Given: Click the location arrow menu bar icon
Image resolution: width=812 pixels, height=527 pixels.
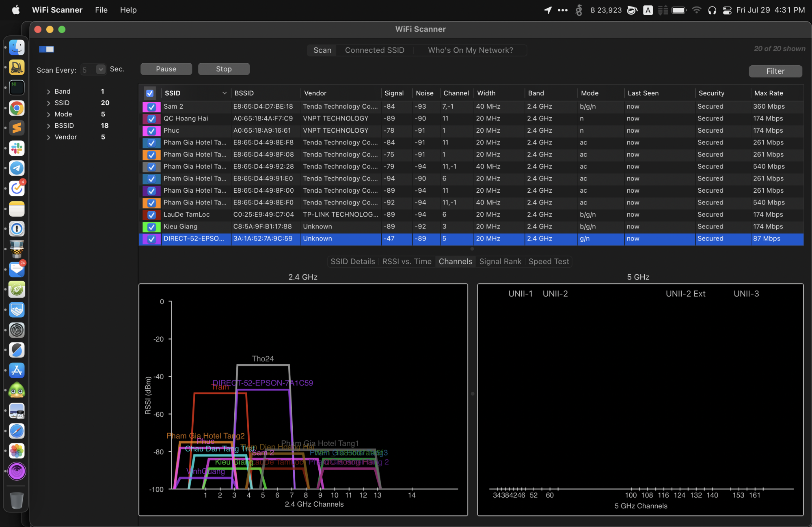Looking at the screenshot, I should pos(548,10).
